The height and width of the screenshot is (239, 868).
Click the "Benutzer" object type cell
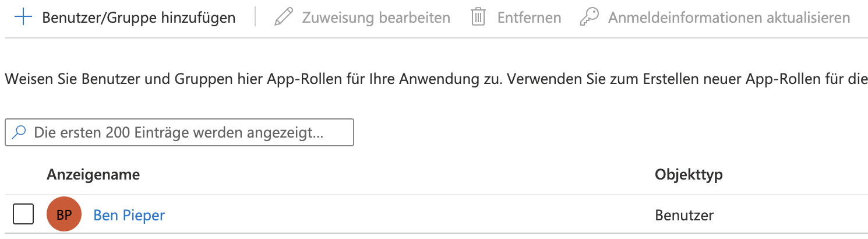tap(684, 215)
